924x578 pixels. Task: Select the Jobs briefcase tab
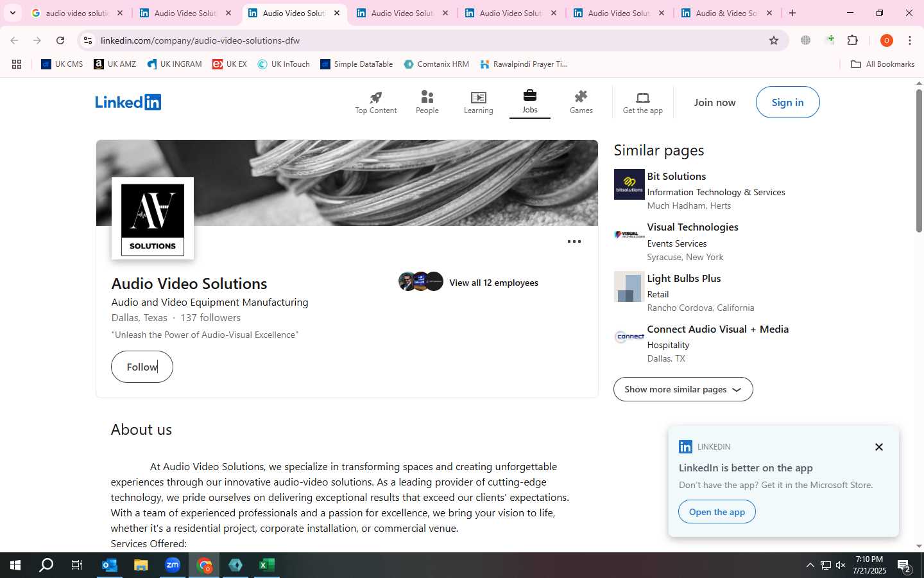click(x=530, y=102)
